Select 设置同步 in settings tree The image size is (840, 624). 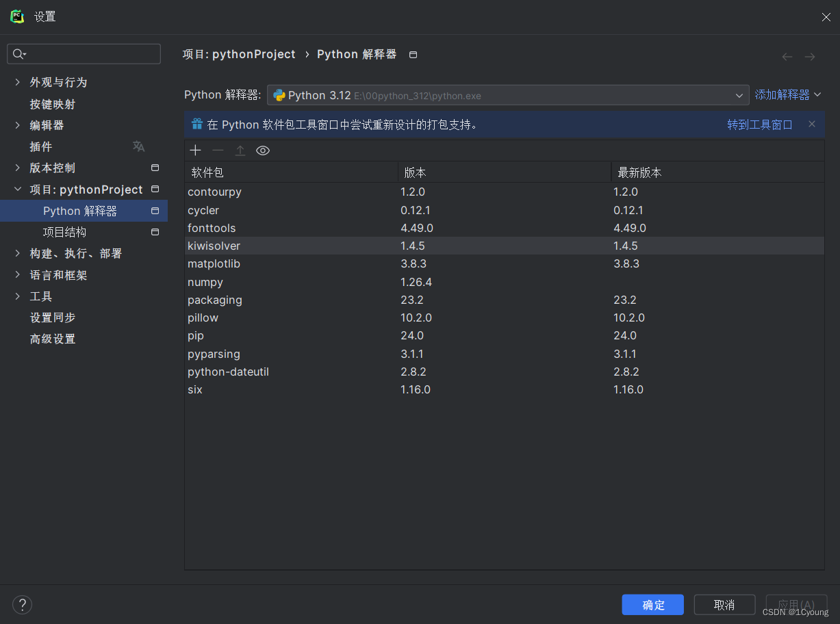pos(53,317)
